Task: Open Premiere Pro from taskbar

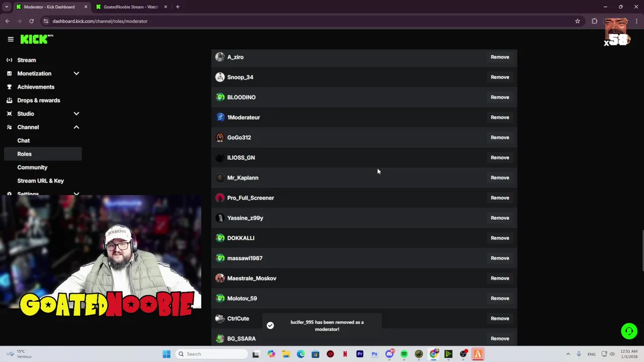Action: click(360, 354)
